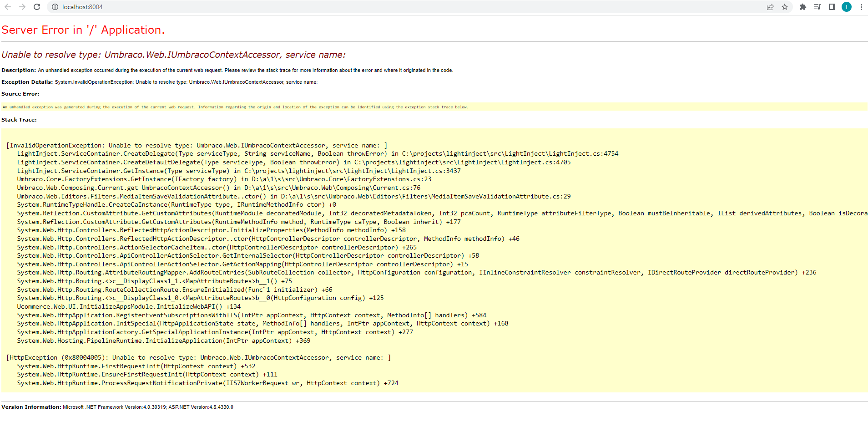Toggle the browser side panel

click(832, 7)
